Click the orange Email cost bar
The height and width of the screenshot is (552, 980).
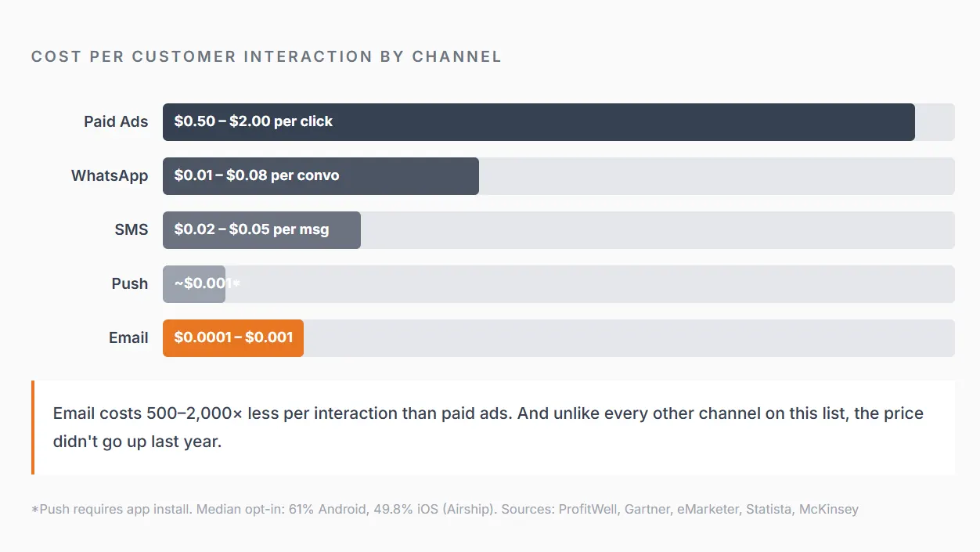pos(233,338)
